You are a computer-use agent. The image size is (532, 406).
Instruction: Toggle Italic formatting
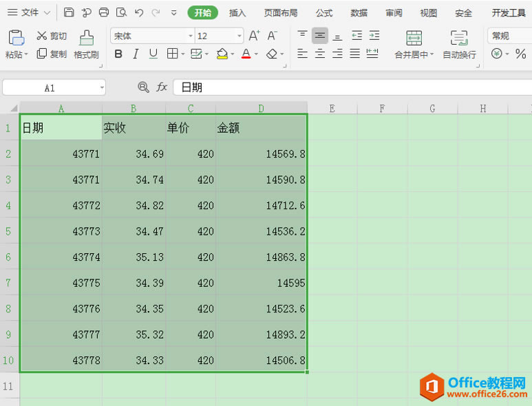pyautogui.click(x=136, y=54)
